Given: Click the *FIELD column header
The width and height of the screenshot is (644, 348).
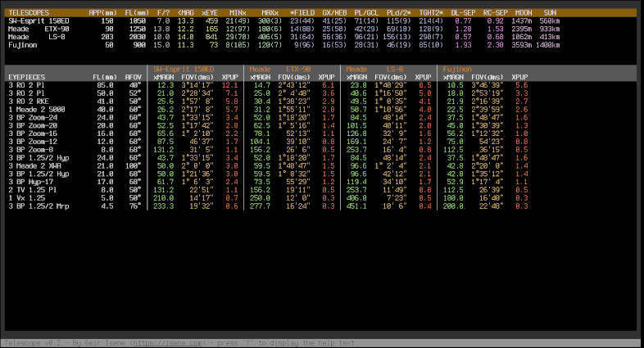Looking at the screenshot, I should pos(302,13).
